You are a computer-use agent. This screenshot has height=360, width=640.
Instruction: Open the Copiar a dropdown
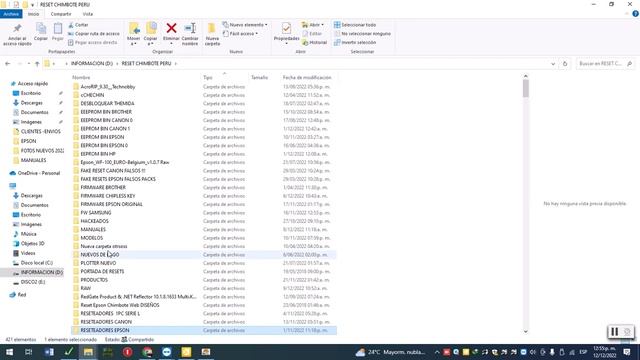click(x=151, y=34)
